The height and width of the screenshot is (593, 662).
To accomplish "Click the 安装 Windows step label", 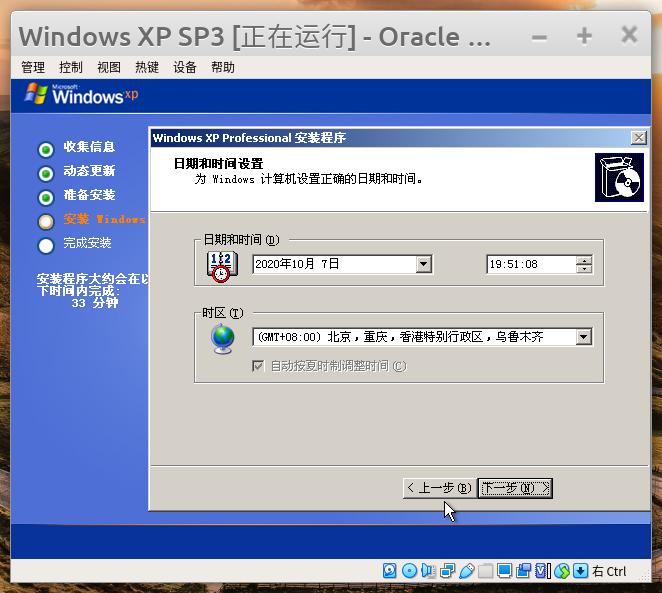I will [104, 219].
